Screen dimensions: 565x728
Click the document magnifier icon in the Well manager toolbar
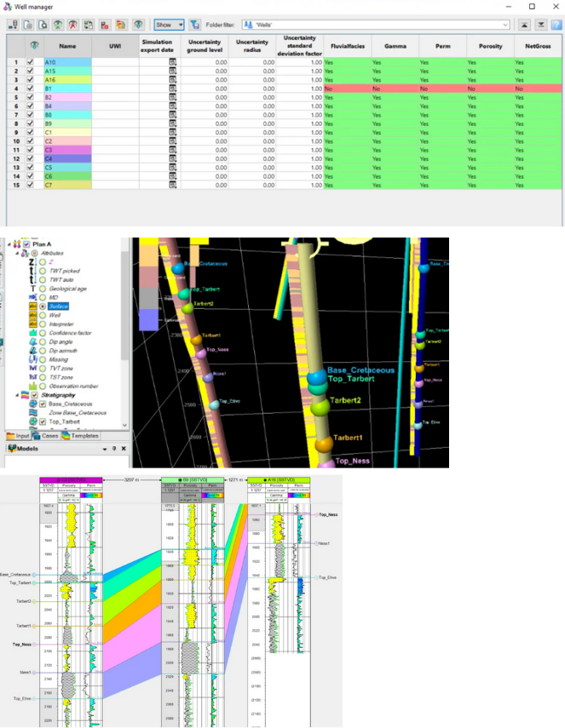[x=43, y=25]
